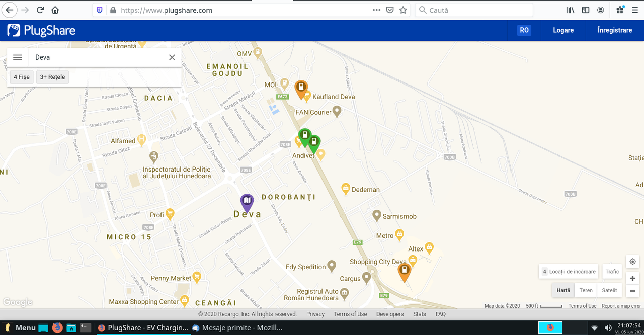The width and height of the screenshot is (644, 335).
Task: Click the OMV gas station marker
Action: [258, 52]
